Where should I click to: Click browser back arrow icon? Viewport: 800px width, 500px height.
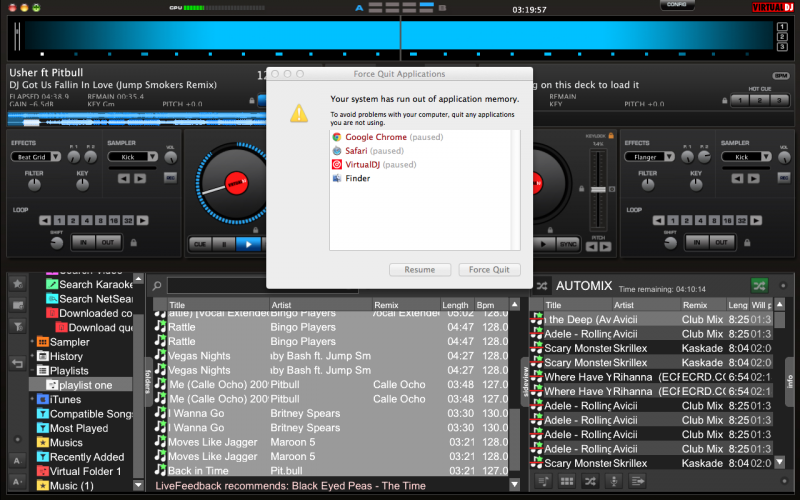[x=18, y=363]
